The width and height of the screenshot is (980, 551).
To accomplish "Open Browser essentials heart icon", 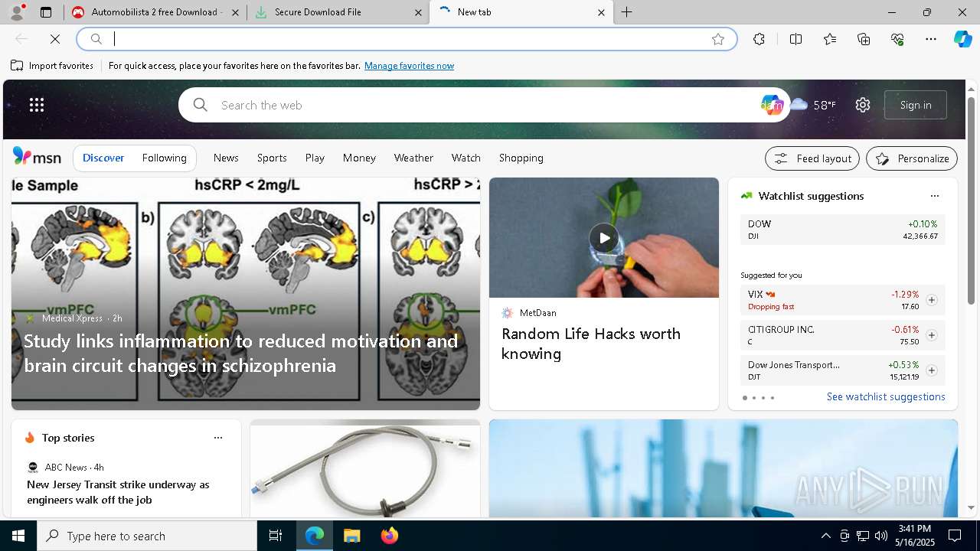I will 897,39.
